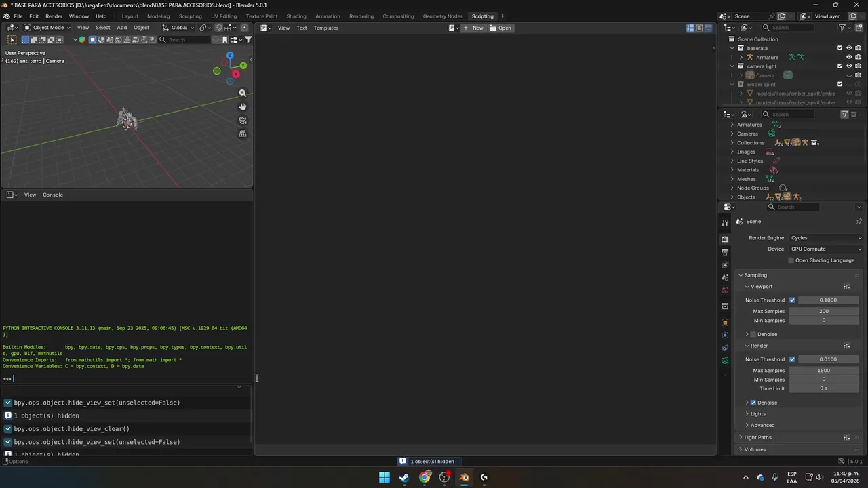The image size is (868, 488).
Task: Open Chrome from the Windows taskbar
Action: pyautogui.click(x=425, y=477)
